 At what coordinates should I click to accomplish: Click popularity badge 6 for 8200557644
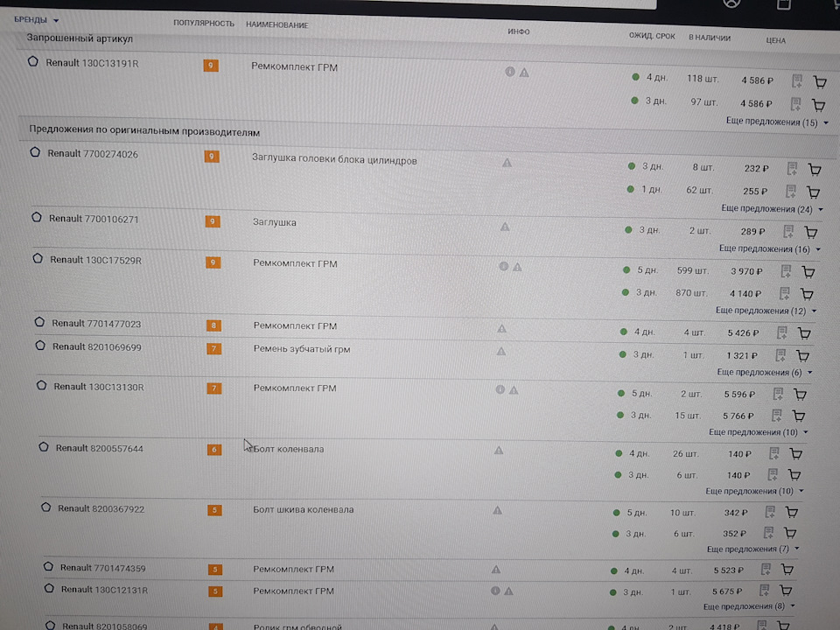[x=214, y=450]
